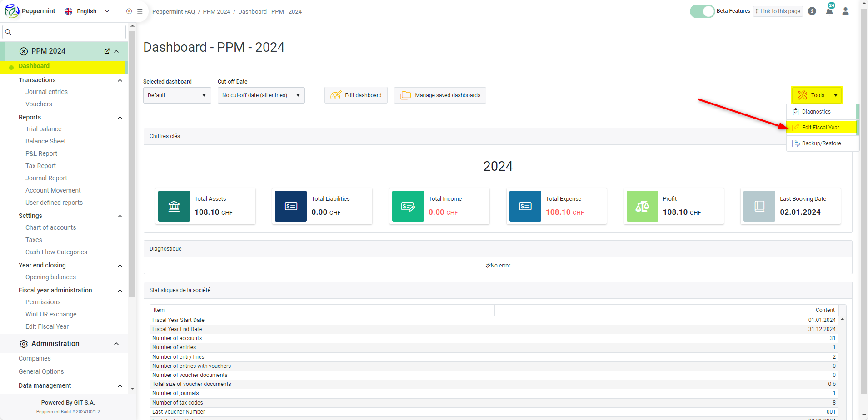This screenshot has width=868, height=420.
Task: Click the Backup/Restore file icon
Action: coord(796,143)
